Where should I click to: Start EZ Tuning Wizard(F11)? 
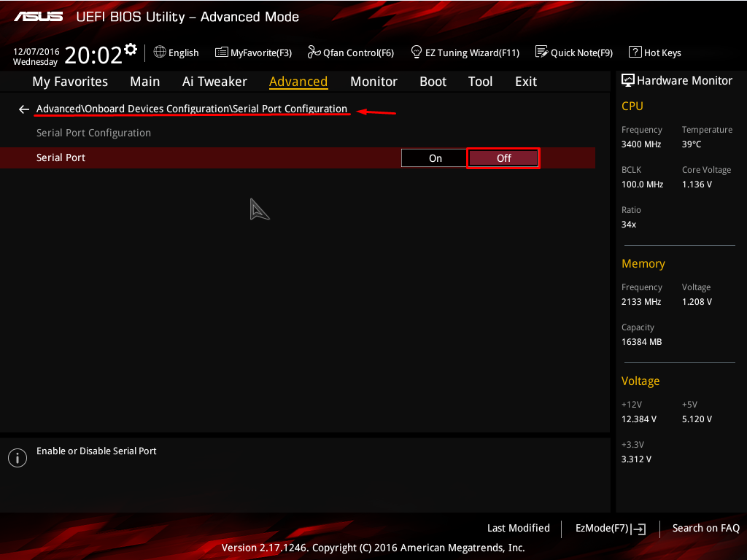pos(472,52)
